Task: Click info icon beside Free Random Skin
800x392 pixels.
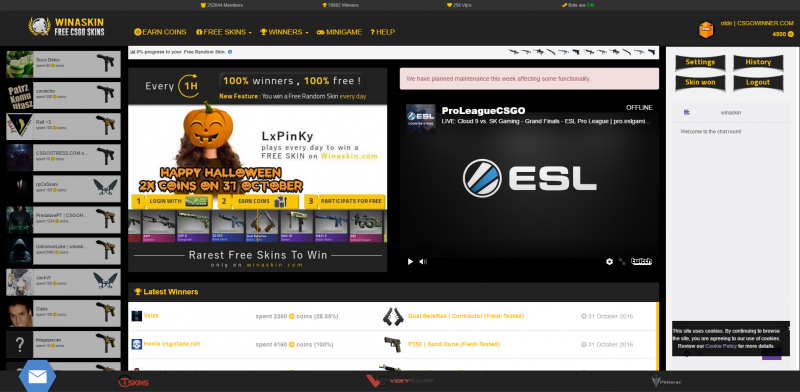Action: [x=230, y=52]
